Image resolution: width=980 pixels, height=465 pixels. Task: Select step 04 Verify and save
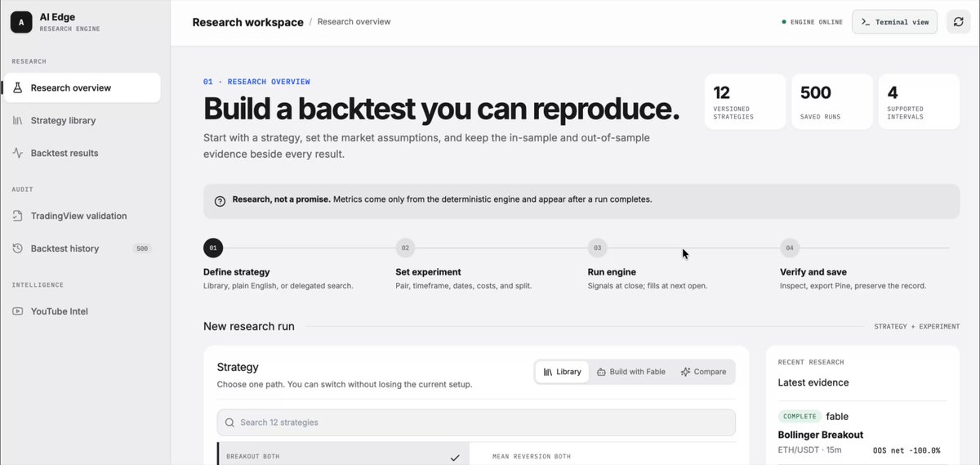click(x=789, y=248)
